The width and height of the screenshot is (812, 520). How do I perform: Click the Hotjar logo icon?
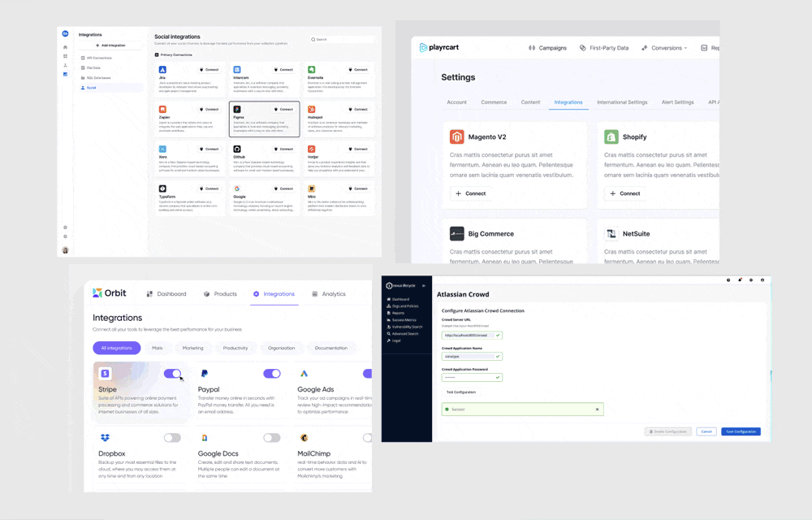tap(311, 149)
